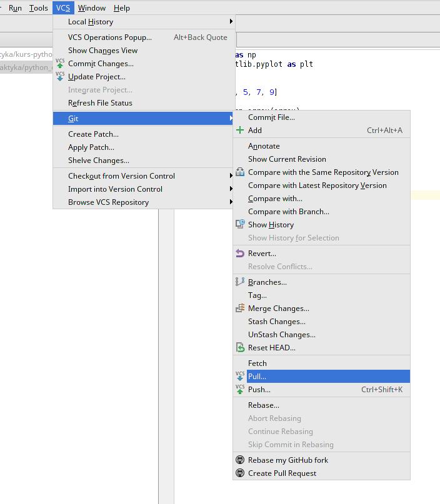Choose Revert entry

321,254
